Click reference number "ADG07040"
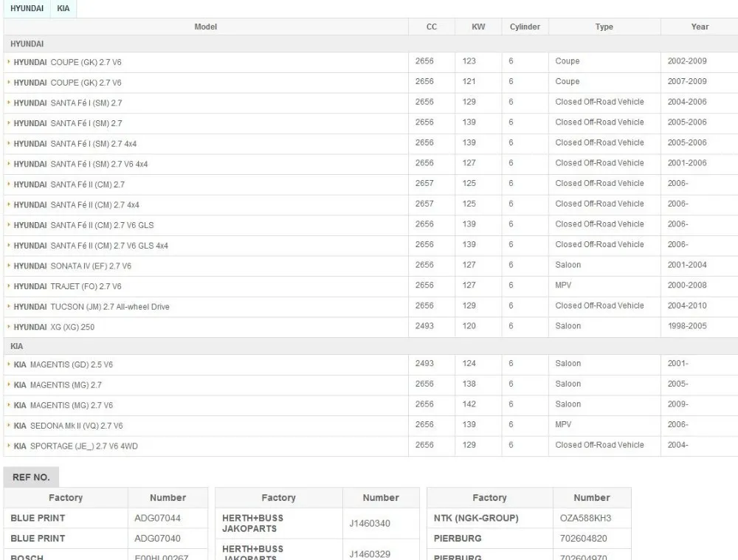738x560 pixels. point(157,539)
